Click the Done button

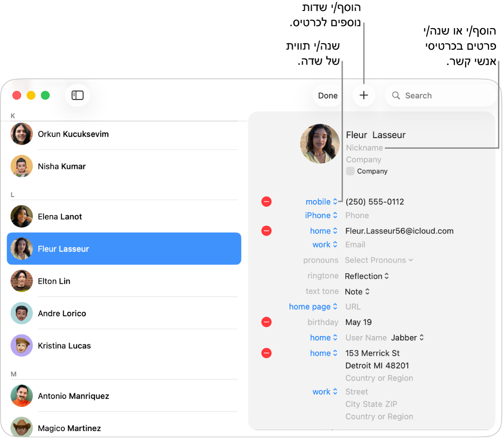coord(328,95)
